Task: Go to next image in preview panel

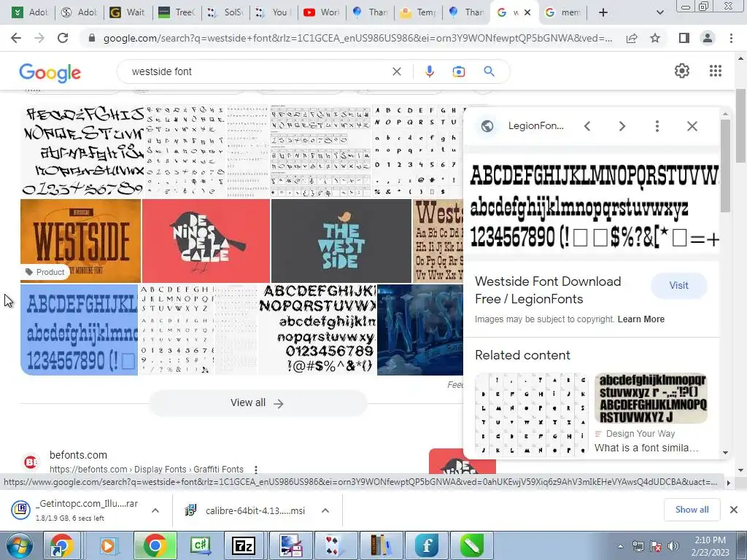Action: click(622, 126)
